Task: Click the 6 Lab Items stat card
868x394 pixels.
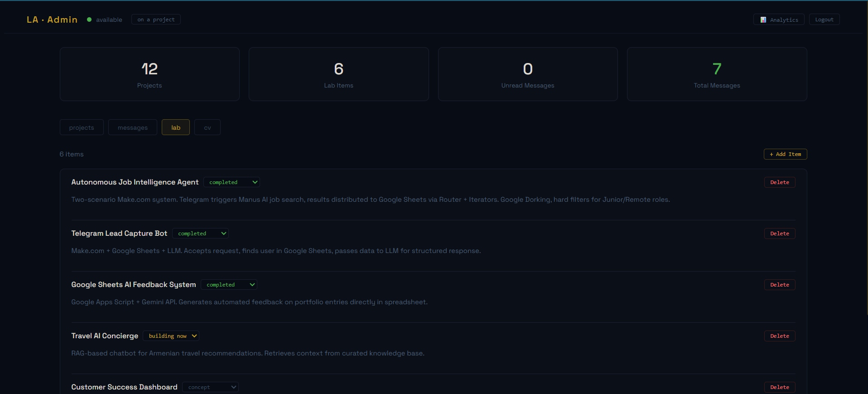Action: [339, 74]
